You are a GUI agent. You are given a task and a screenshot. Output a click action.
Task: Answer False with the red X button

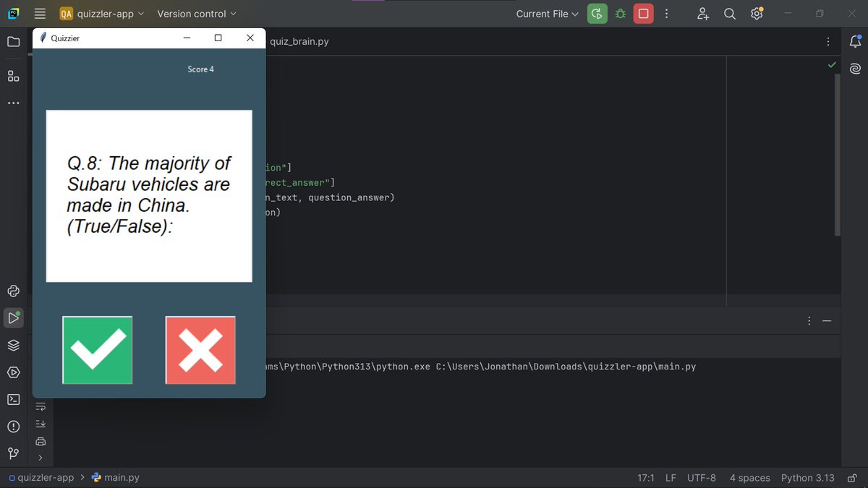pos(200,350)
